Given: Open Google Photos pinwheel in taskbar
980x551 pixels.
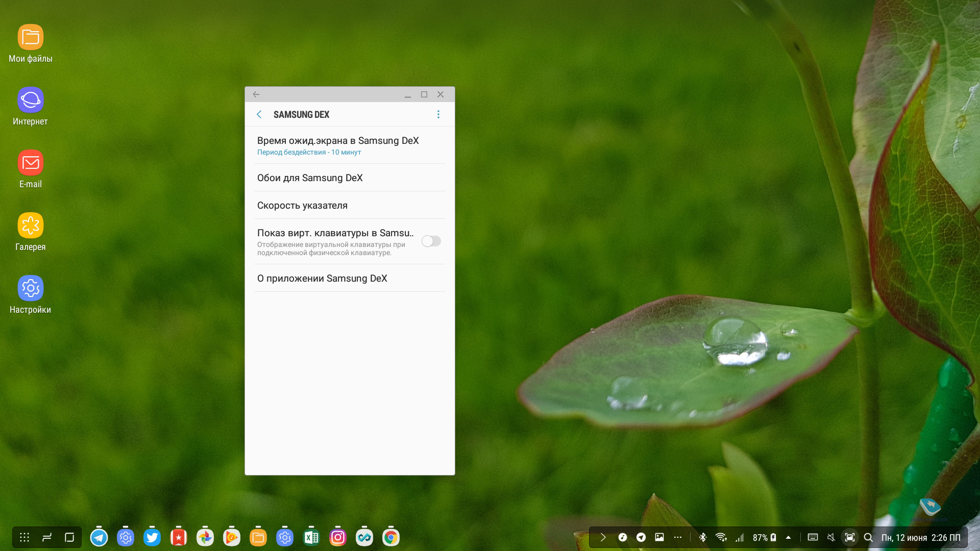Looking at the screenshot, I should point(205,537).
